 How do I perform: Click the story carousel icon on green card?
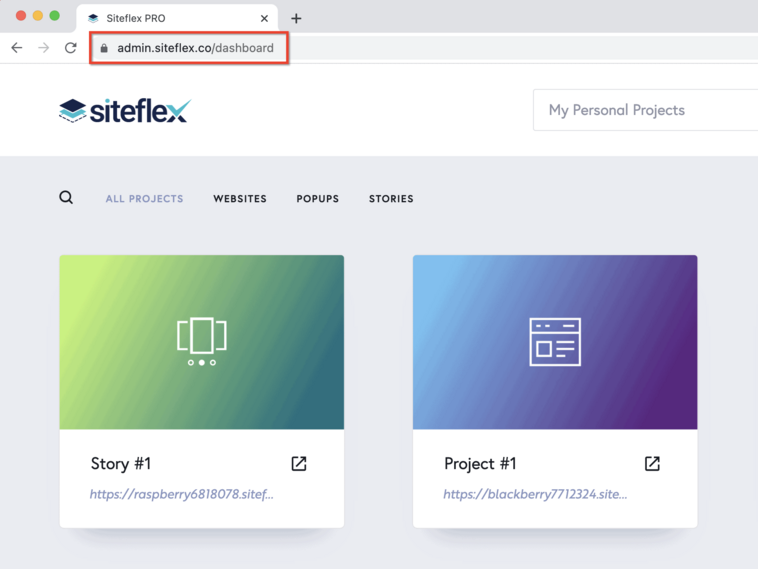point(202,341)
